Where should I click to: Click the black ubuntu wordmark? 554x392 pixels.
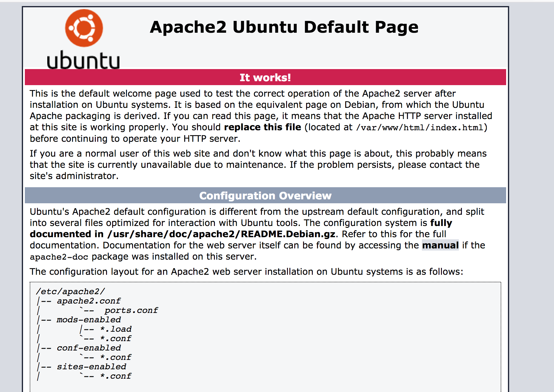click(x=83, y=60)
